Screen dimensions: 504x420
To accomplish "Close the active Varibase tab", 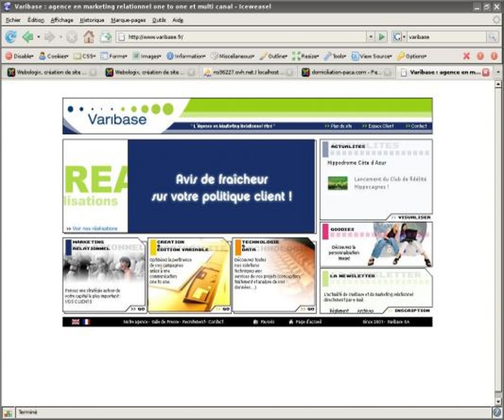I will (486, 72).
